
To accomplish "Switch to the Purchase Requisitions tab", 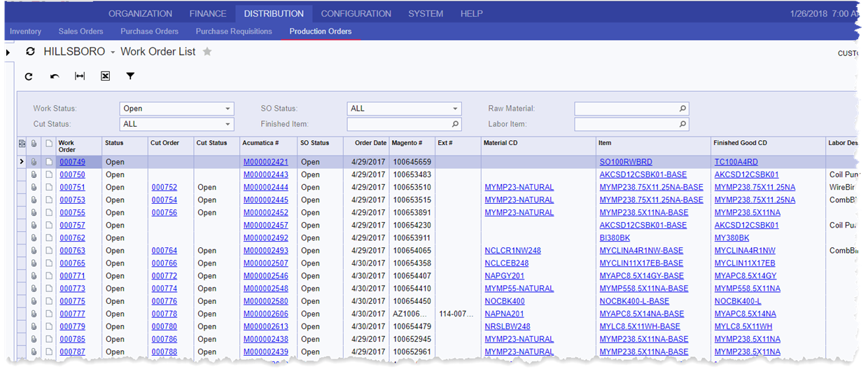I will coord(234,32).
